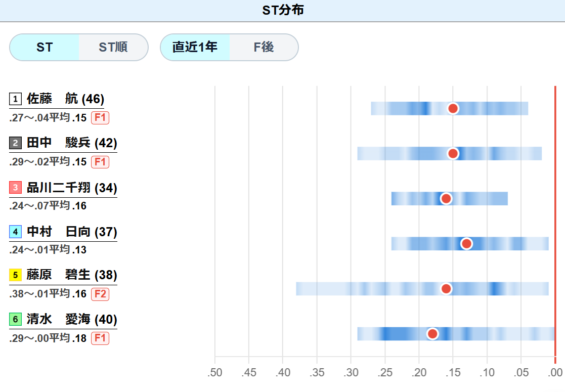Click blue lane 4 number badge
Viewport: 565px width, 392px height.
pyautogui.click(x=15, y=231)
